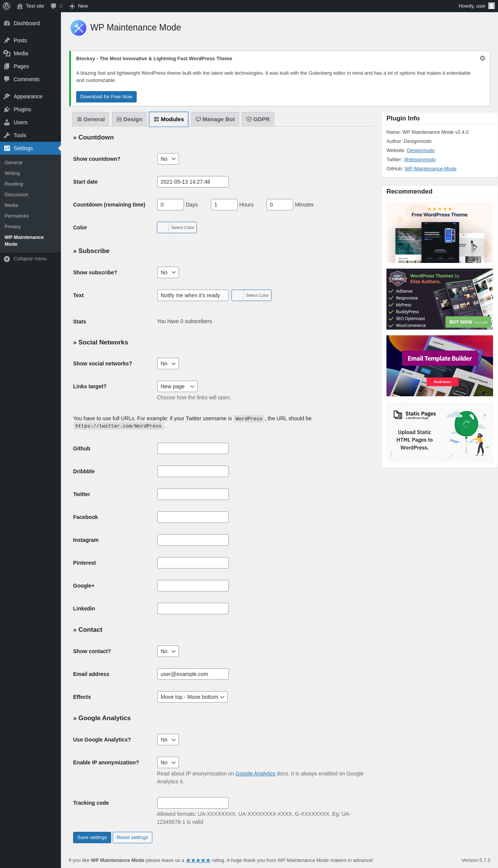Open the Effects dropdown
This screenshot has width=498, height=868.
192,697
